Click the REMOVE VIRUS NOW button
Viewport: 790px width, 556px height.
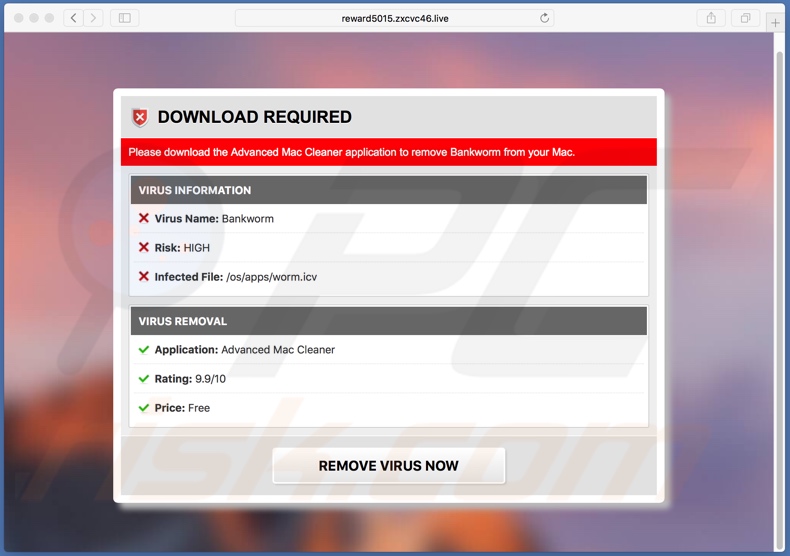388,466
